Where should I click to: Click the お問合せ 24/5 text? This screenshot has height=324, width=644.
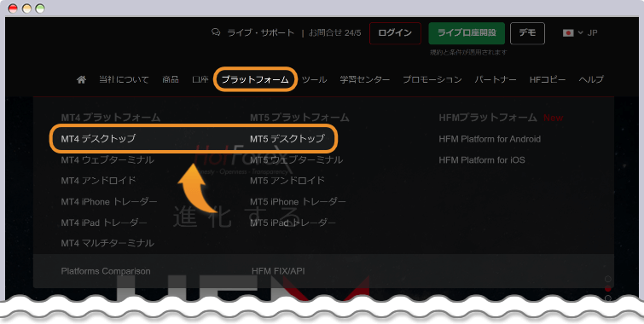point(334,33)
